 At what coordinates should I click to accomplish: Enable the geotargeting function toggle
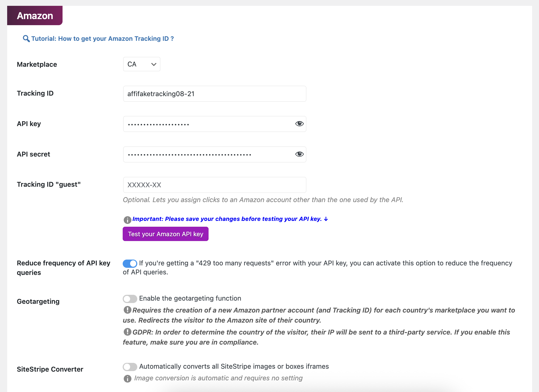[130, 299]
